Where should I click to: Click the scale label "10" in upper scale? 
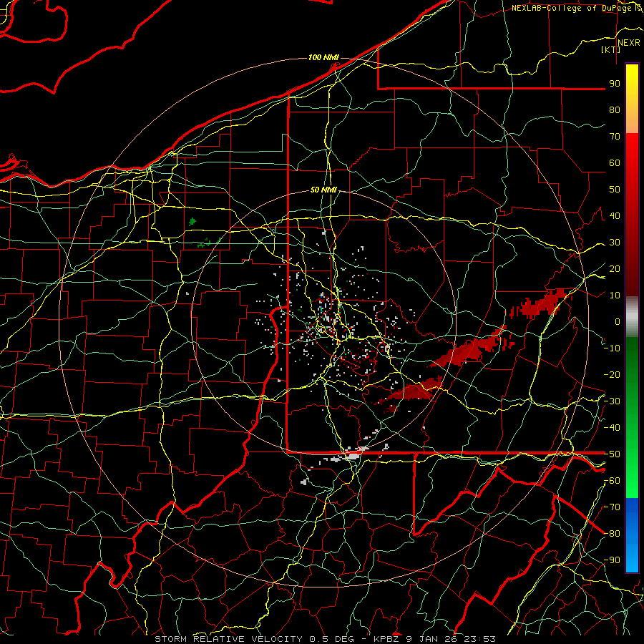(x=615, y=296)
